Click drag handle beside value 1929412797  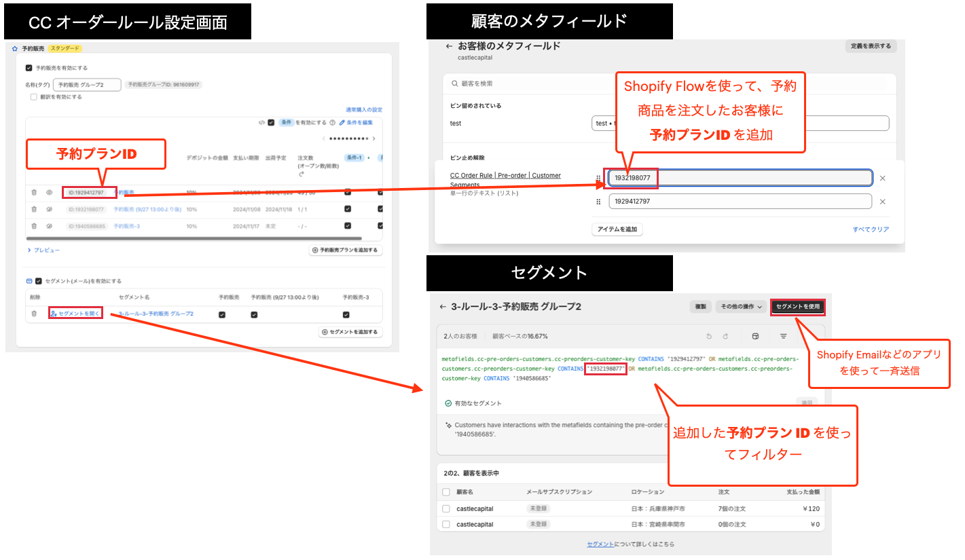coord(598,202)
